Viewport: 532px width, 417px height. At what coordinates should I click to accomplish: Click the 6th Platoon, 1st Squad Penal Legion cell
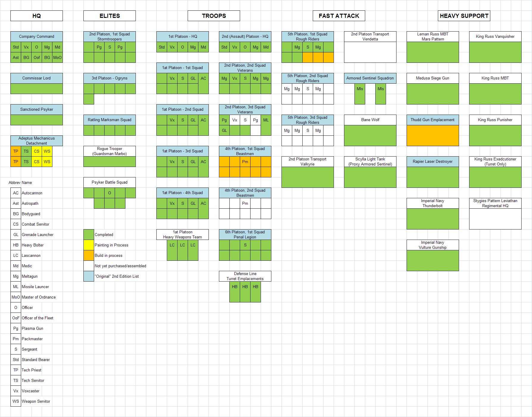[x=245, y=235]
